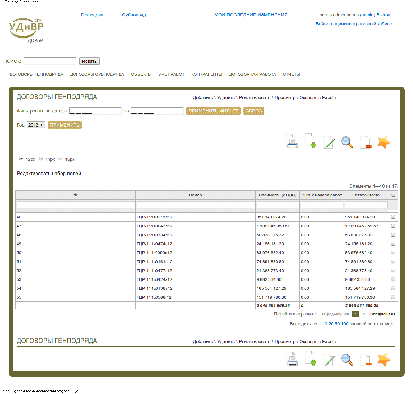Go to the last pagination link
Screen dimensions: 413x394
tap(383, 314)
